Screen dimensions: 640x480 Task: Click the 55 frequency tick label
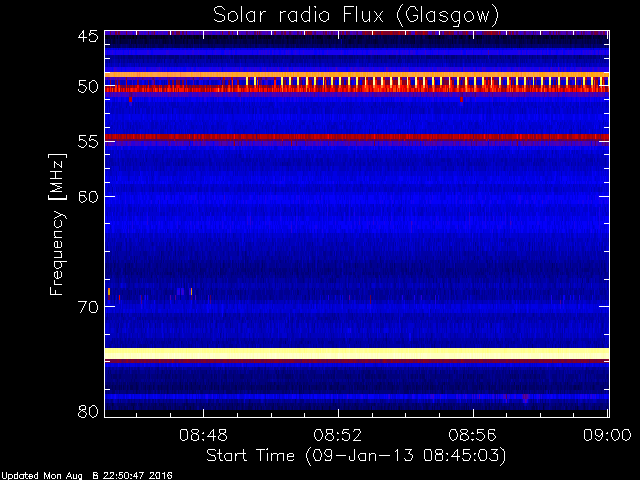point(88,142)
